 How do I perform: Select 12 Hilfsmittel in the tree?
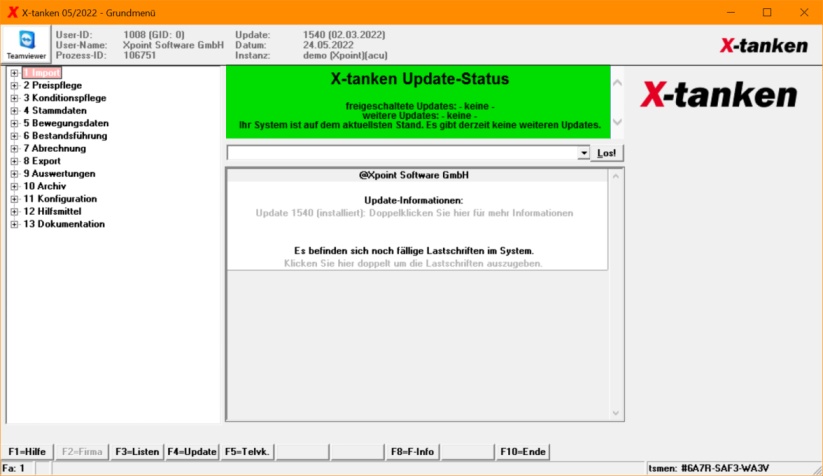click(52, 211)
